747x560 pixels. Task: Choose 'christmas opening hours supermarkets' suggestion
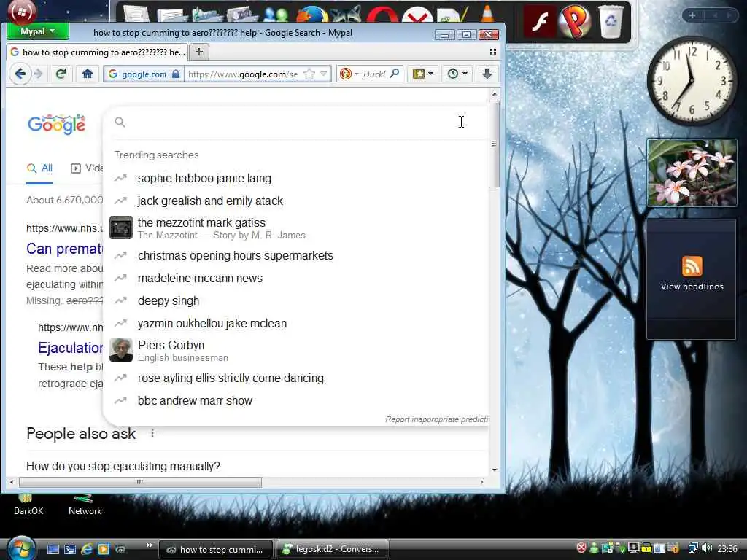(x=236, y=256)
